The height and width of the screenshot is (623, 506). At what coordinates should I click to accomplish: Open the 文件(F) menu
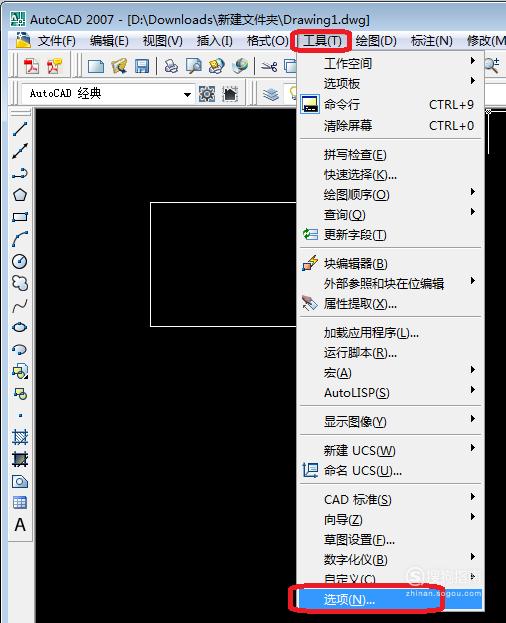tap(57, 41)
